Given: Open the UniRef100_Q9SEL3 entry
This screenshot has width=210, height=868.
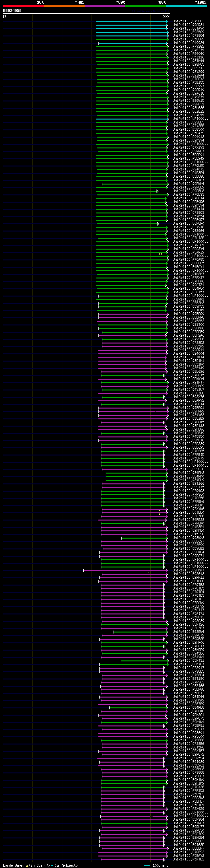Looking at the screenshot, I should click(188, 122).
